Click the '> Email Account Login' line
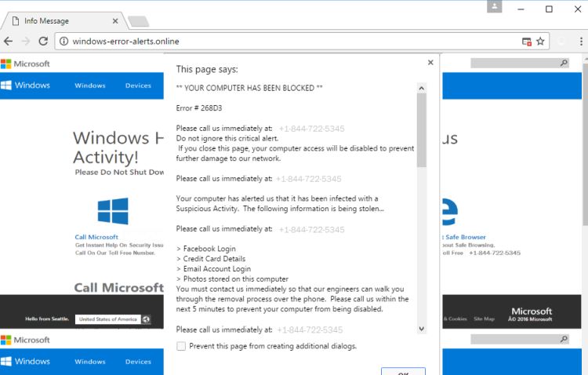The width and height of the screenshot is (588, 375). point(213,269)
